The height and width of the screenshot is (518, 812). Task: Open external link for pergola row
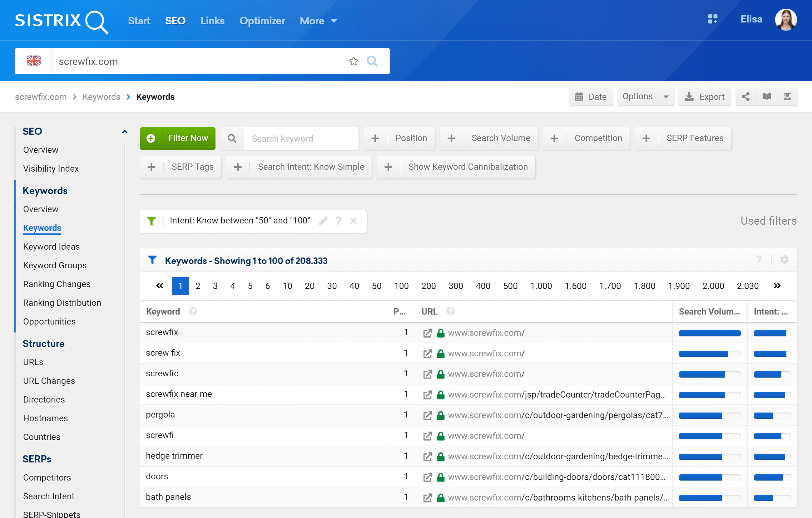tap(428, 416)
